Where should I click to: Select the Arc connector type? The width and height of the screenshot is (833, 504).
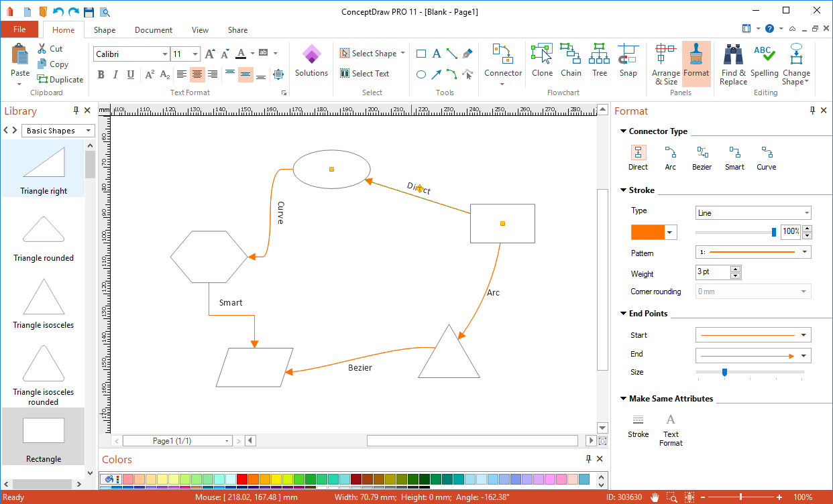(x=670, y=158)
